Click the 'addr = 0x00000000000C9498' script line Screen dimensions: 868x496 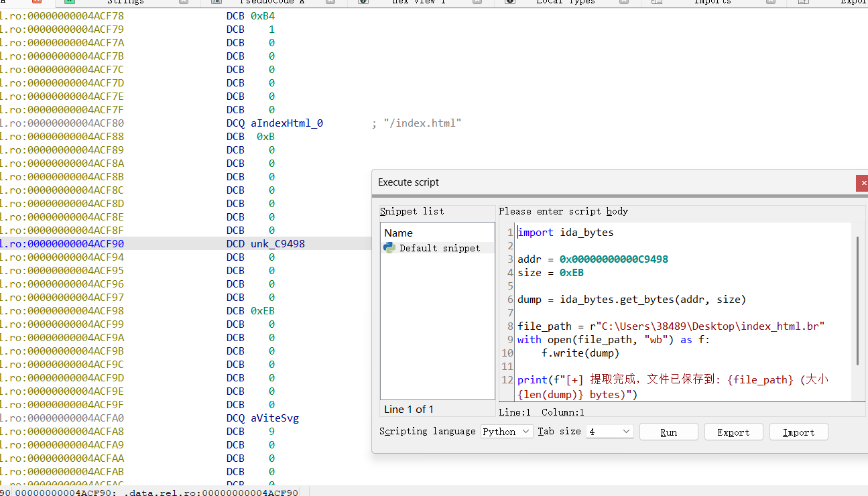(x=593, y=259)
